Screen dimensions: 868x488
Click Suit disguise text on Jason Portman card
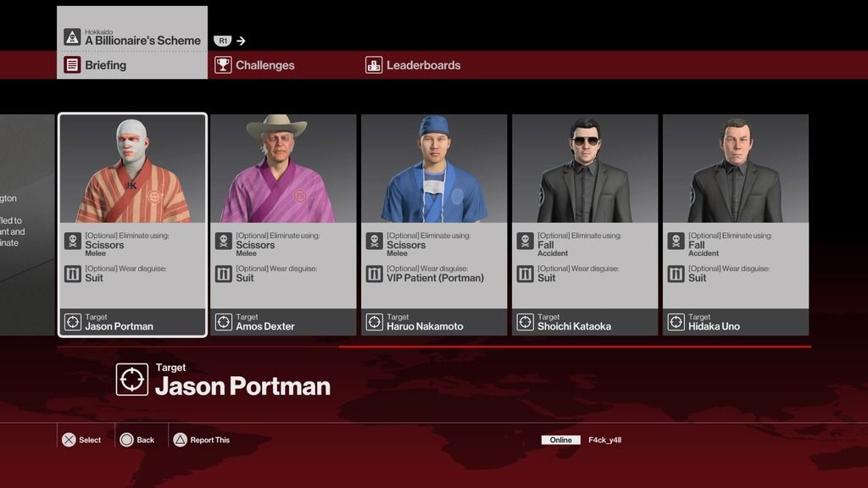[94, 278]
